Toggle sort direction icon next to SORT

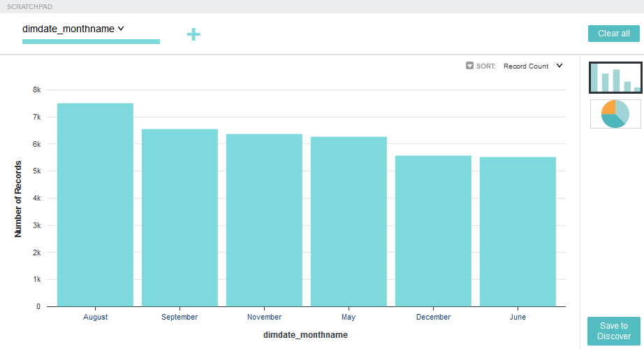coord(469,66)
